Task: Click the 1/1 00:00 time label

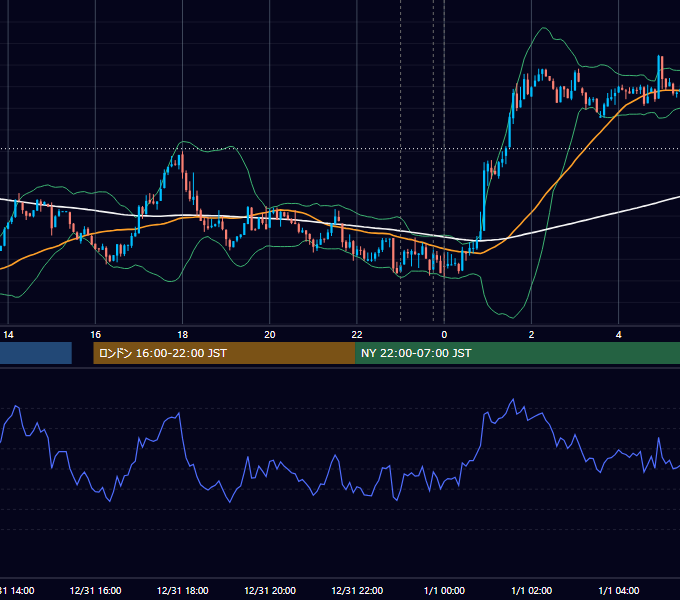Action: 444,590
